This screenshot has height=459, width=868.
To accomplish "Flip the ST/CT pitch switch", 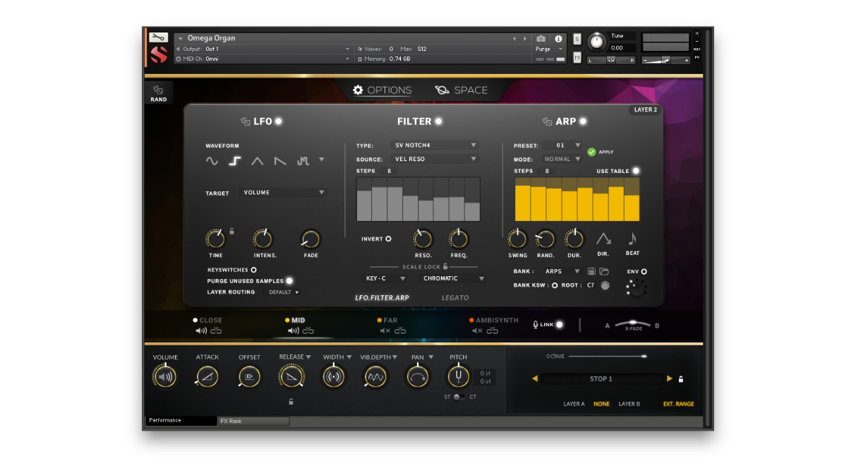I will coord(458,397).
